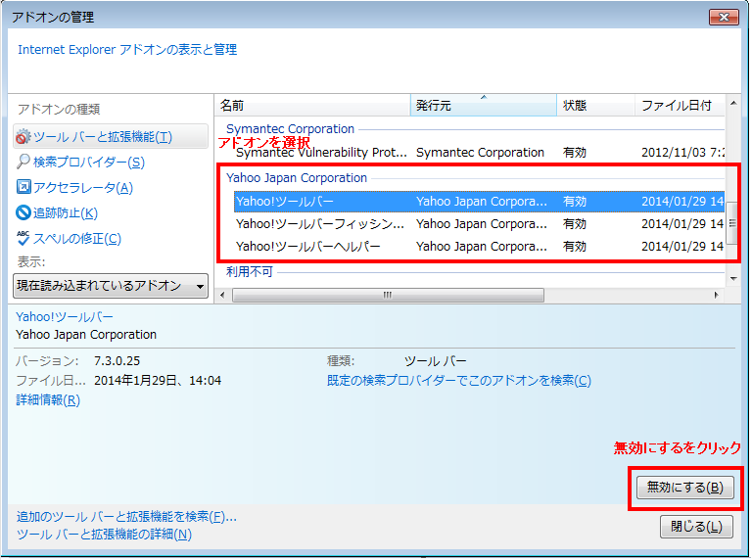This screenshot has height=560, width=752.
Task: Click the list's vertical scroll down arrow
Action: tap(733, 279)
